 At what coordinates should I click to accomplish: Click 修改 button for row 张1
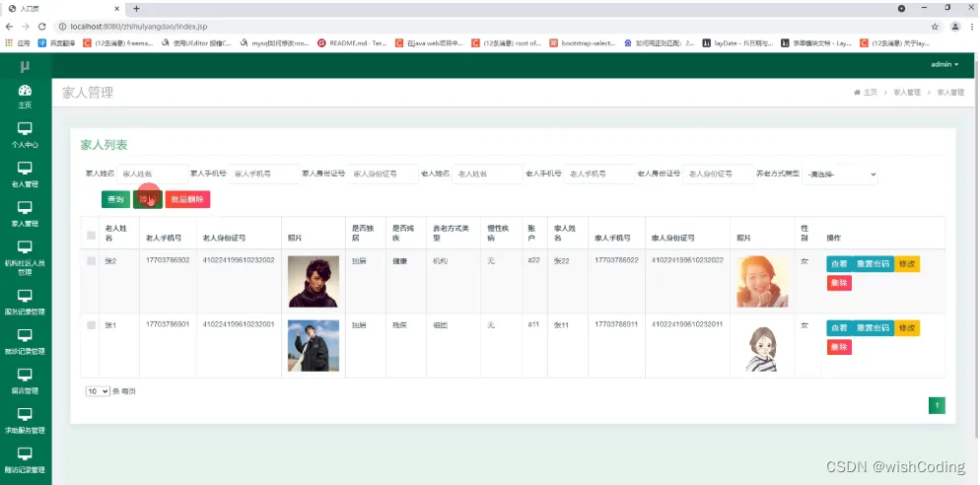(907, 328)
